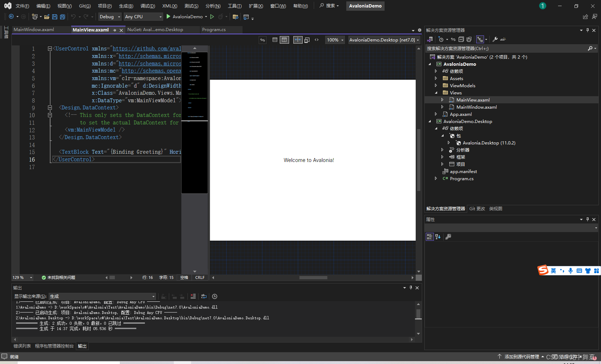
Task: Click Clear All icon in Output panel
Action: [193, 296]
